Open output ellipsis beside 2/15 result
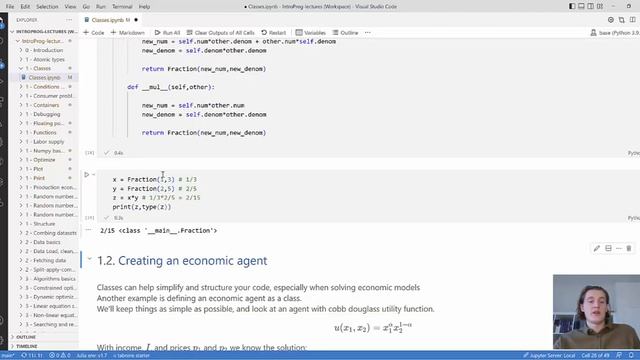Screen dimensions: 640x360 click(89, 230)
